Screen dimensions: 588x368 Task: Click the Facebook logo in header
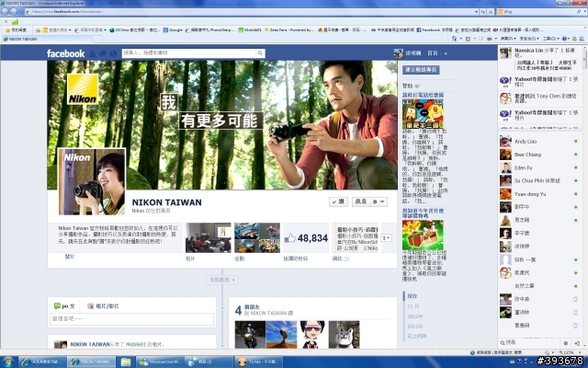(x=65, y=53)
